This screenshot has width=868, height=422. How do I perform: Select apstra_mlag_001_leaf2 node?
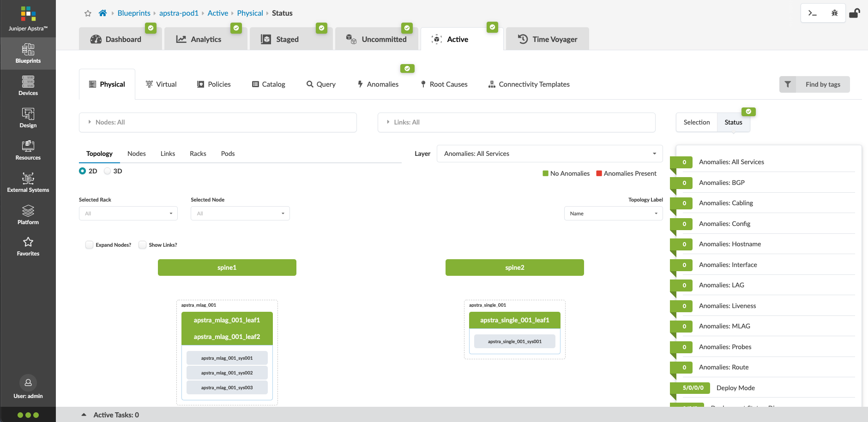(x=227, y=337)
